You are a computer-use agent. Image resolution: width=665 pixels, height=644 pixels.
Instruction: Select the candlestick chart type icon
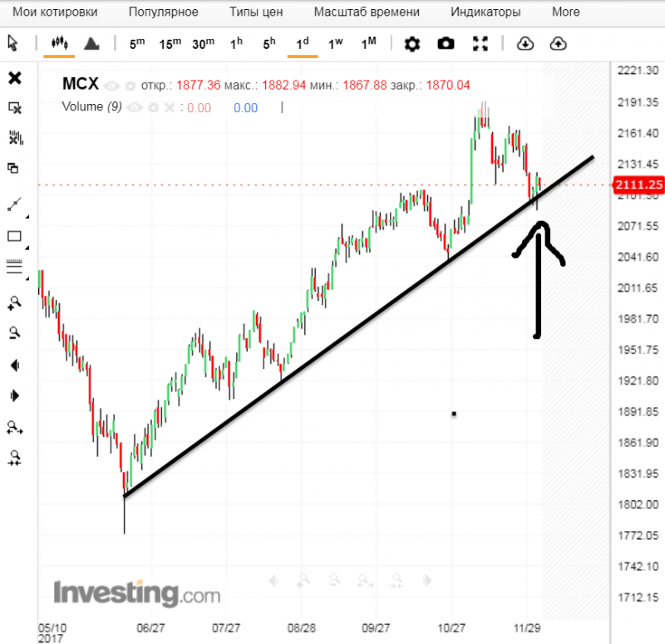click(x=59, y=43)
